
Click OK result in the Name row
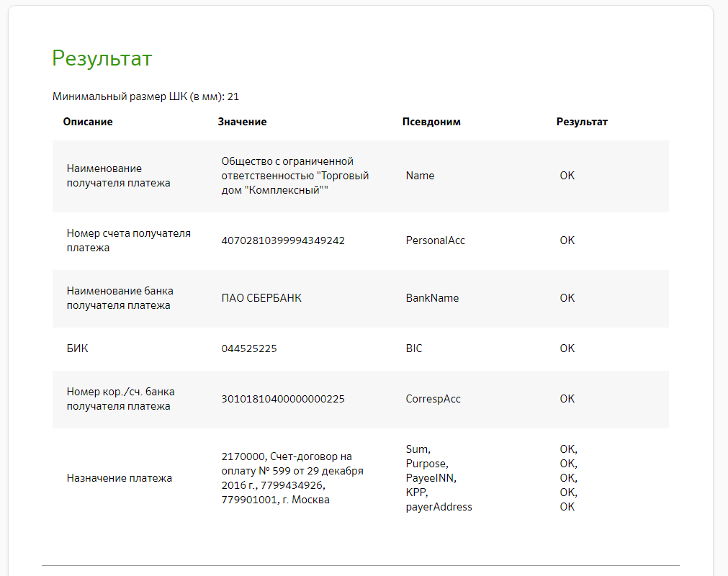click(567, 176)
